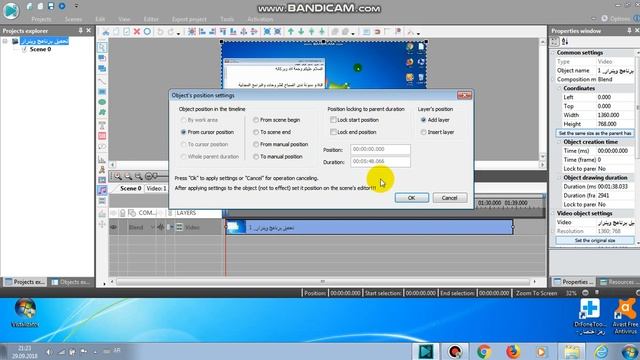Click the first green down arrow in toolbar
640x360 pixels.
[x=301, y=31]
